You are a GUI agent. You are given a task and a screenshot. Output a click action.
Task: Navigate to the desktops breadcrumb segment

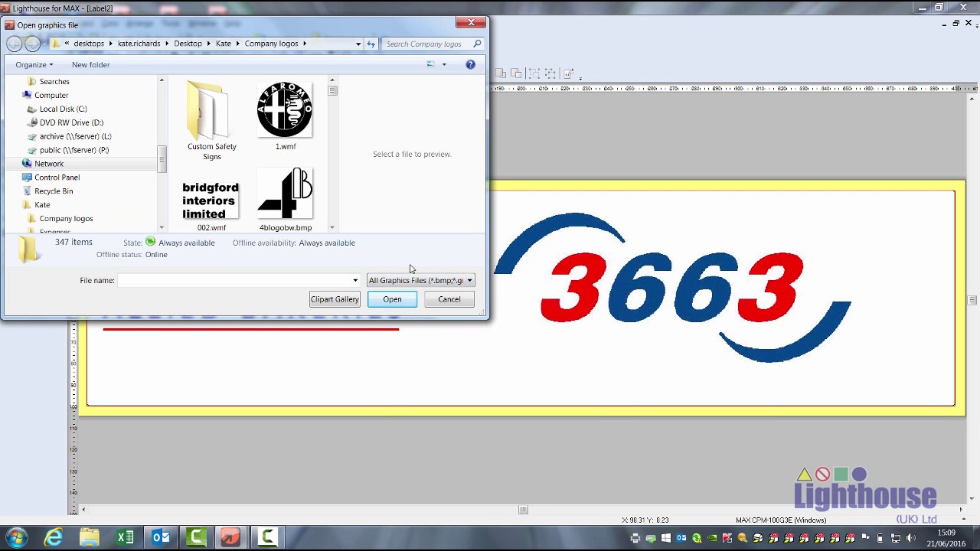click(x=89, y=44)
